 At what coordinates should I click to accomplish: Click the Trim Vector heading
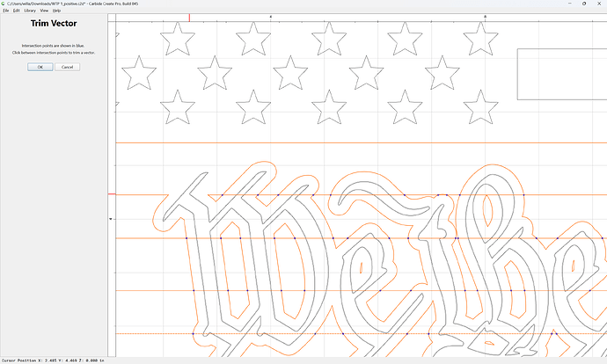point(54,23)
